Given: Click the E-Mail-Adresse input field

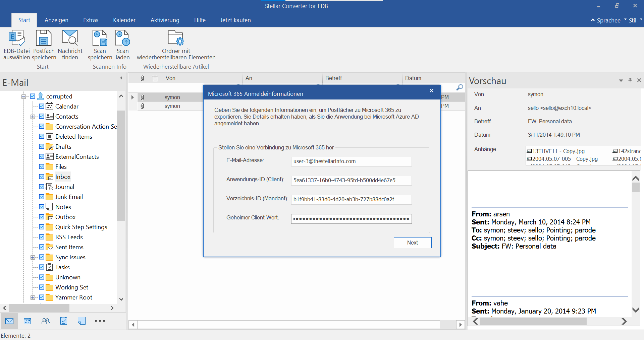Looking at the screenshot, I should click(x=351, y=161).
